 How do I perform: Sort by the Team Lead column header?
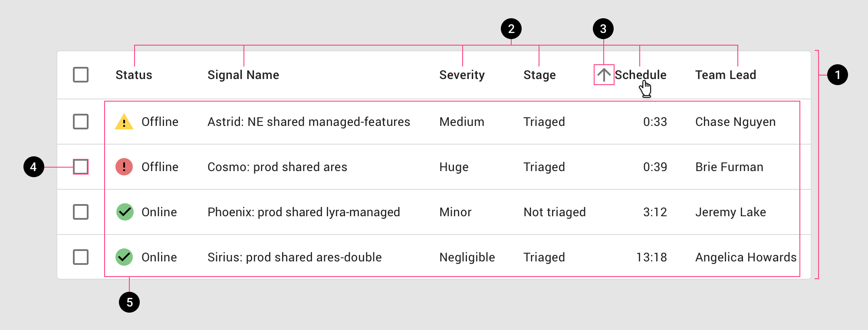click(726, 75)
